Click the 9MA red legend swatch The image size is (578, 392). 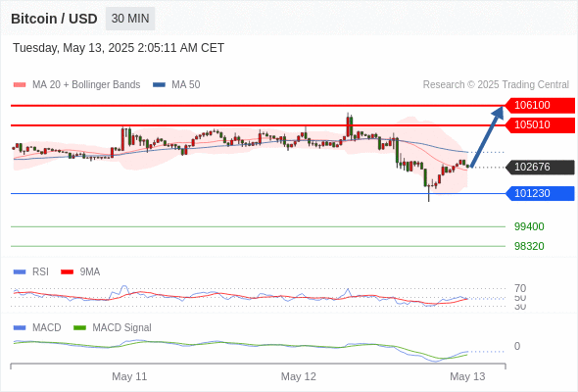[67, 272]
